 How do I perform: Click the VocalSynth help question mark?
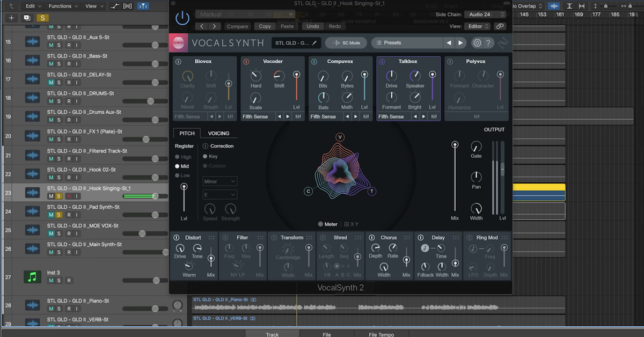click(x=488, y=43)
